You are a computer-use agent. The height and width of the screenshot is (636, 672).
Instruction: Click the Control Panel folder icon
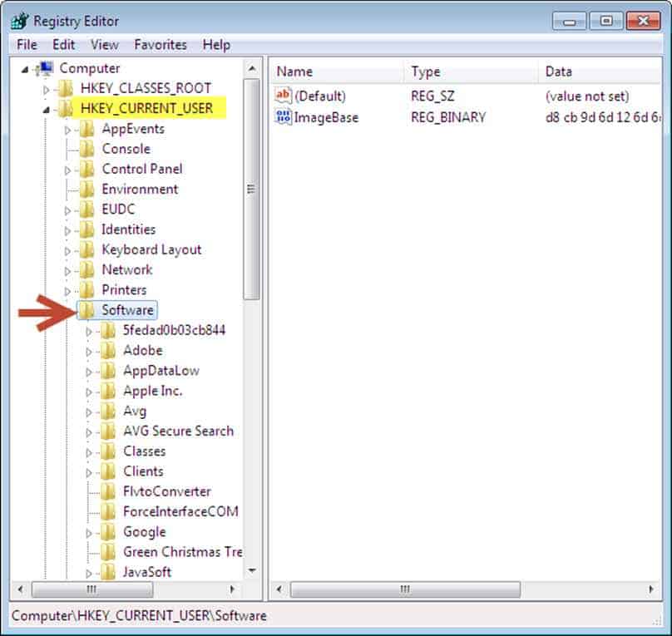[86, 169]
